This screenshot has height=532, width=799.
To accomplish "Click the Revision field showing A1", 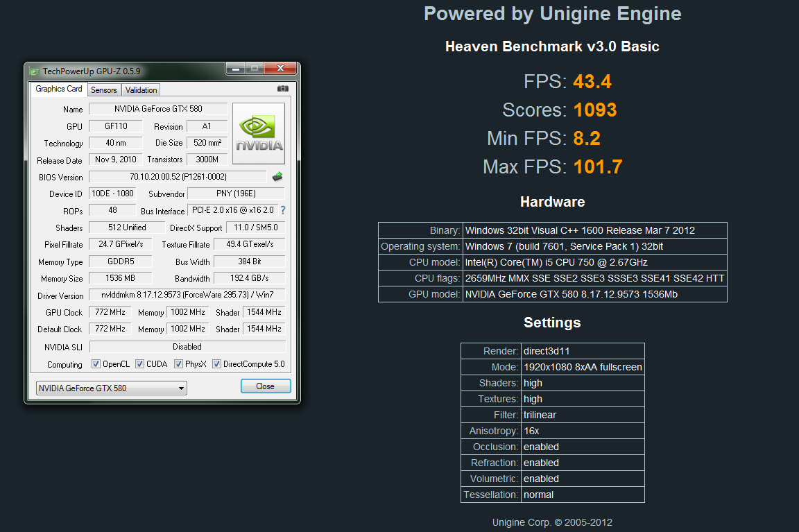I will [207, 126].
